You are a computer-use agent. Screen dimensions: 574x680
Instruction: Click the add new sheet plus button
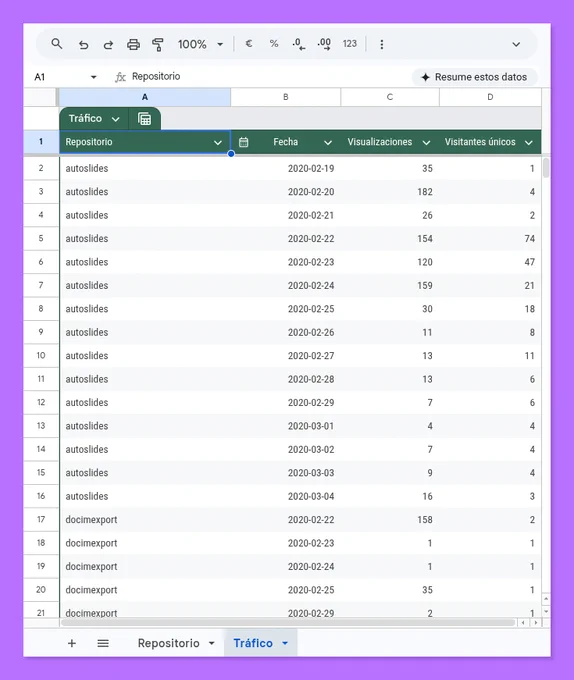[x=72, y=643]
